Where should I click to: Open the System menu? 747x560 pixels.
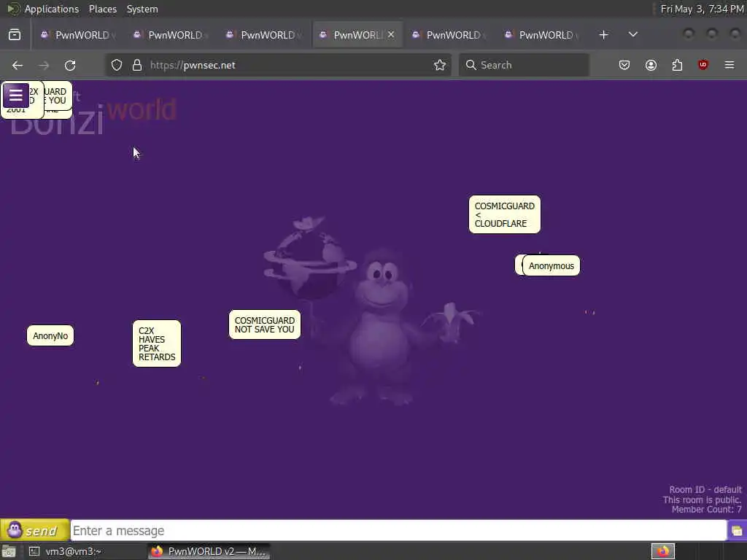tap(142, 9)
